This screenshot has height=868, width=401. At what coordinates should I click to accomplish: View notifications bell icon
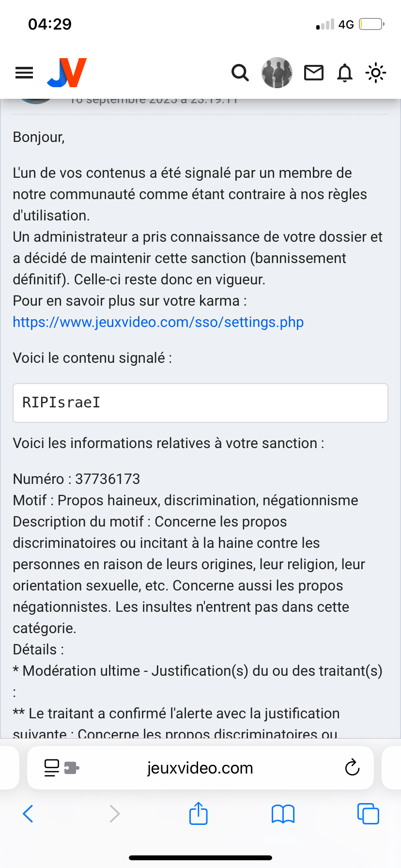point(345,73)
